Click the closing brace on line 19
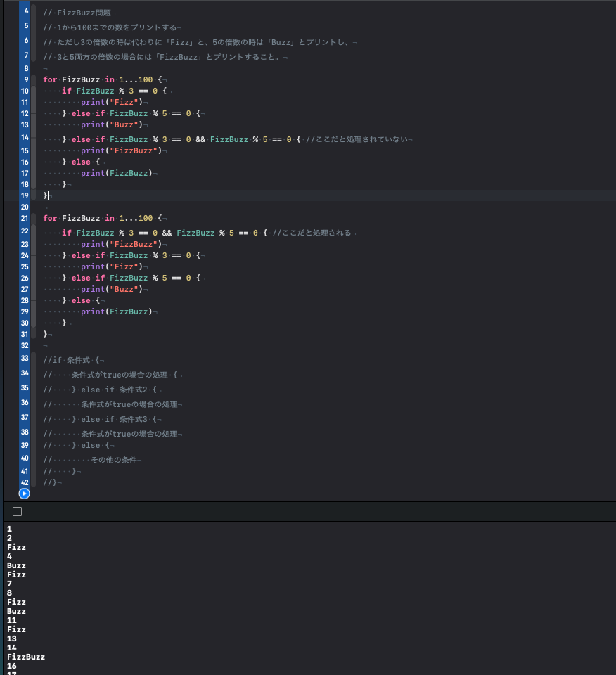The image size is (616, 675). 45,195
